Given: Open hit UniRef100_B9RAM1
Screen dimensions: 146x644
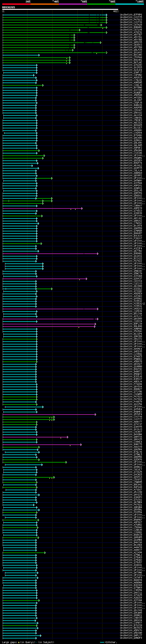Looking at the screenshot, I should pos(131,27).
